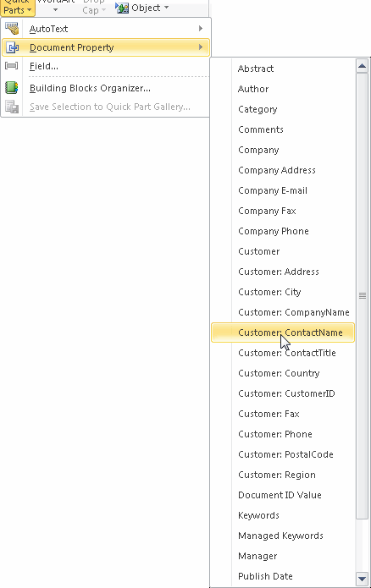Choose the Field... menu entry
The width and height of the screenshot is (371, 588).
click(106, 66)
